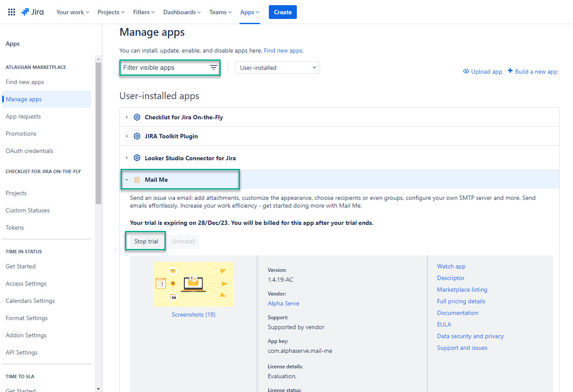Click the Stop trial button

[146, 241]
